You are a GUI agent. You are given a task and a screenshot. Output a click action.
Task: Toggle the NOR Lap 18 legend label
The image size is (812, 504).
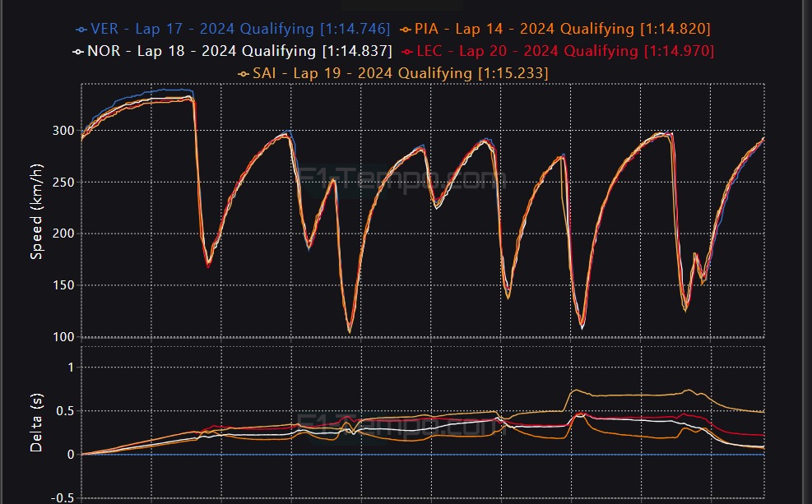tap(239, 52)
